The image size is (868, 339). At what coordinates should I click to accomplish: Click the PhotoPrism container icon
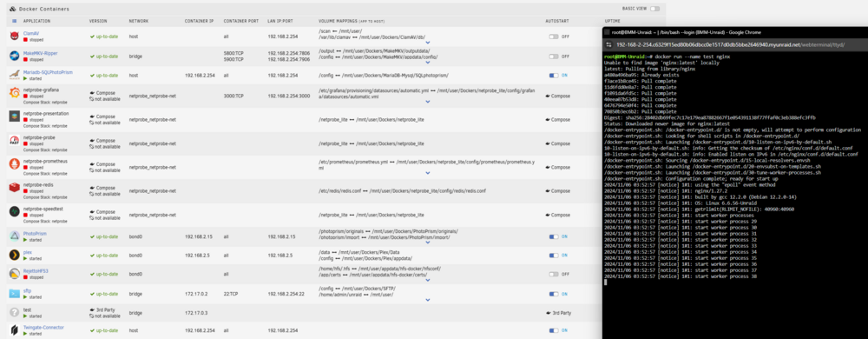point(15,236)
